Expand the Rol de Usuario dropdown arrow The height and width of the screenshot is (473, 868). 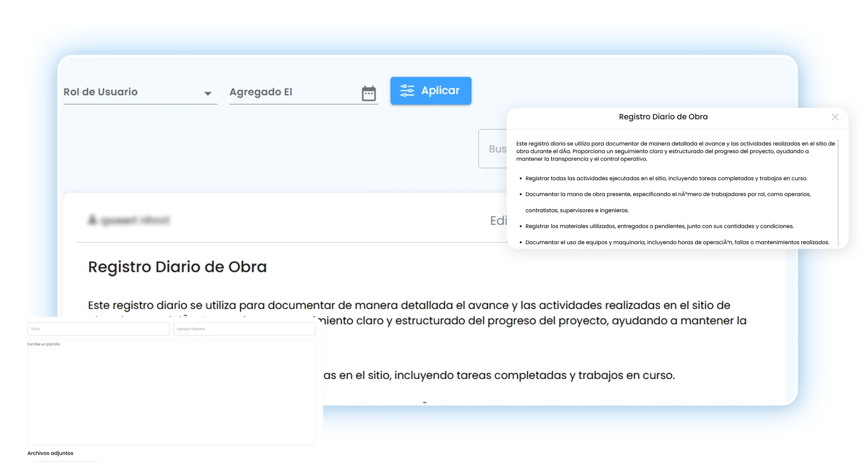pyautogui.click(x=208, y=93)
